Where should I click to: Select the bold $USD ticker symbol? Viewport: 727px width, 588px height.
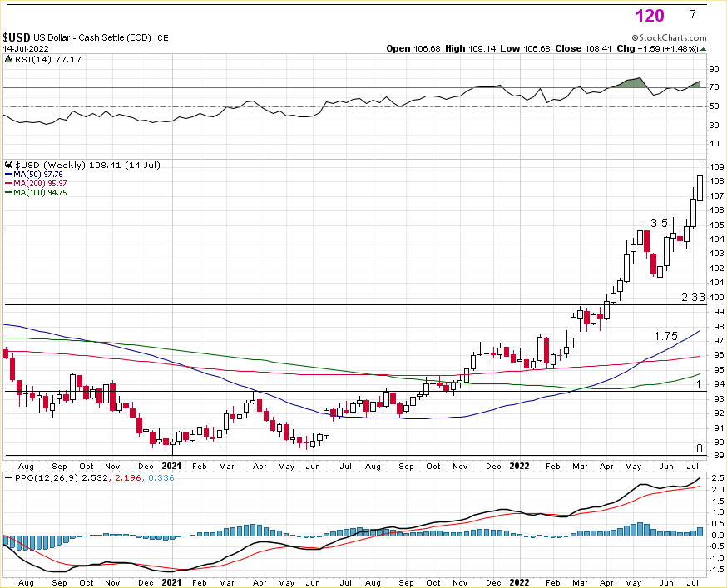17,37
